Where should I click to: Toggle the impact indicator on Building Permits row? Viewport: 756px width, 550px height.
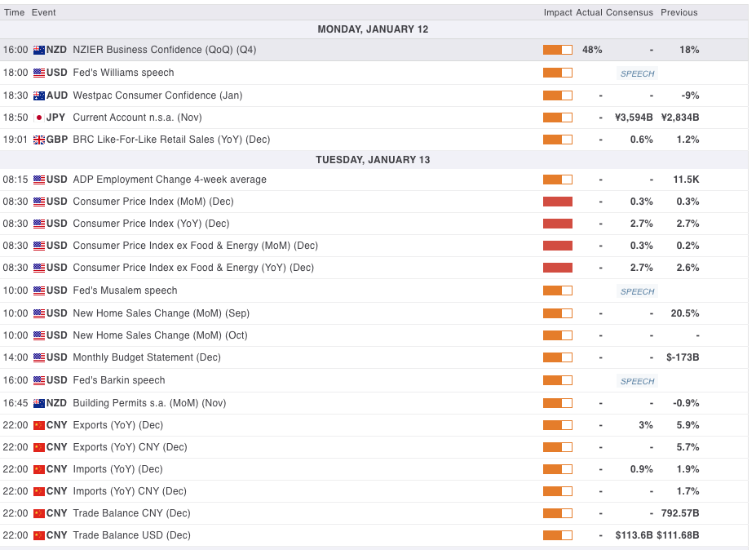(557, 402)
